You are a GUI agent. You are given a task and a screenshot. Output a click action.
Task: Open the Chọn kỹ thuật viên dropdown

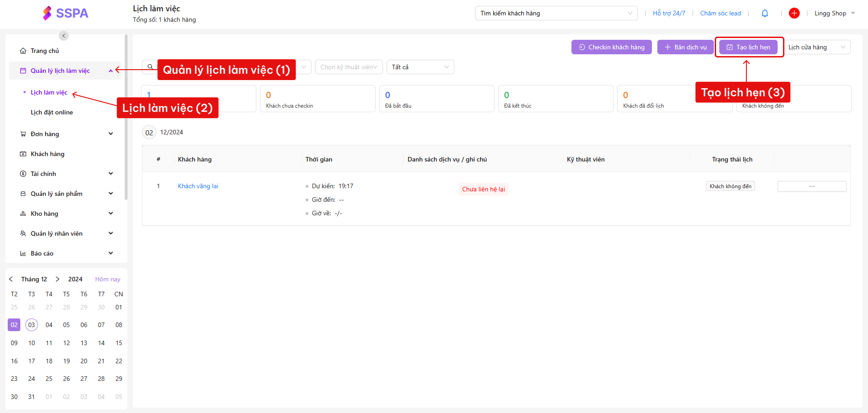(349, 67)
